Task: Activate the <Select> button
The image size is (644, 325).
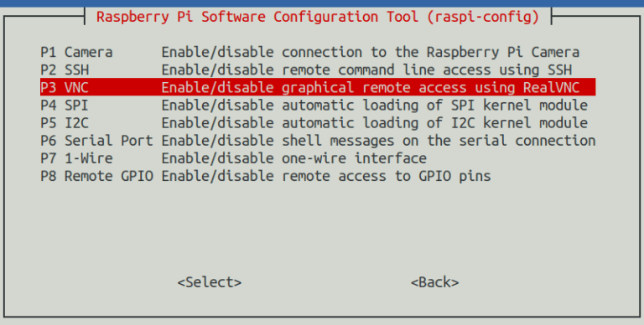Action: (210, 282)
